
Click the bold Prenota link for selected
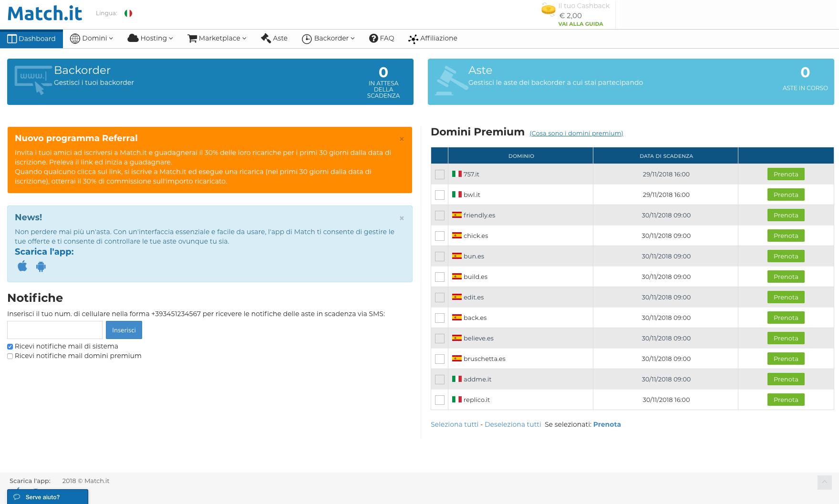(x=607, y=424)
